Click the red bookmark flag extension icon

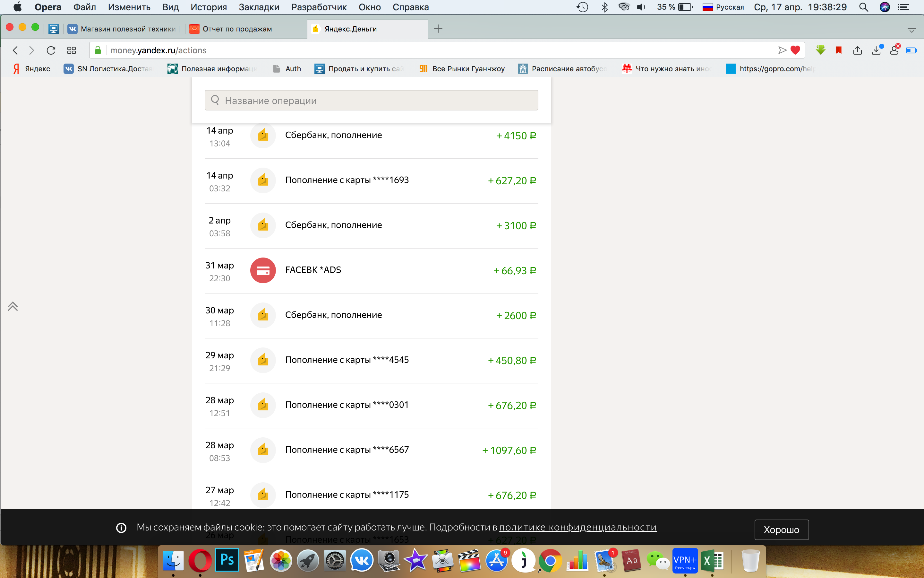pos(838,50)
